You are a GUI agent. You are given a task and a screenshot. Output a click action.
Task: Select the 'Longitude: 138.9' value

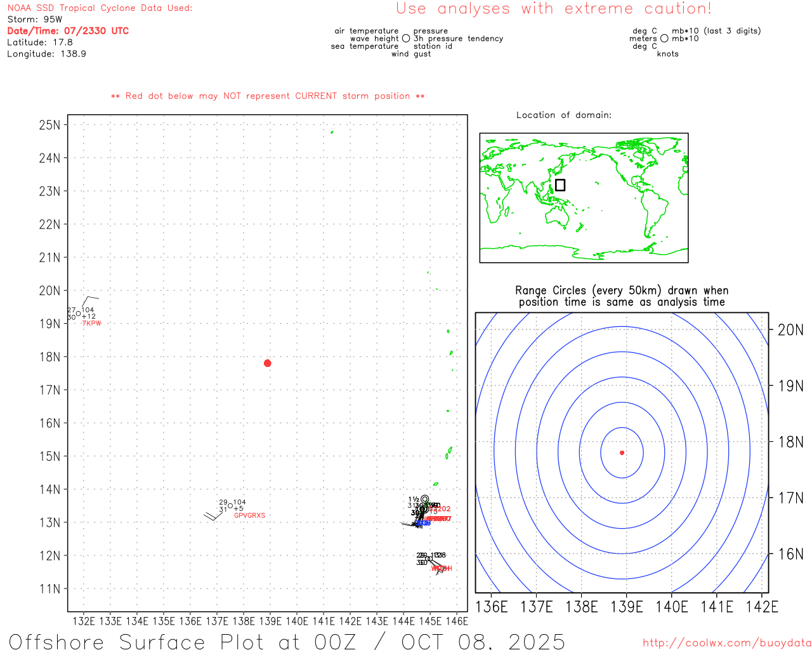click(x=46, y=54)
